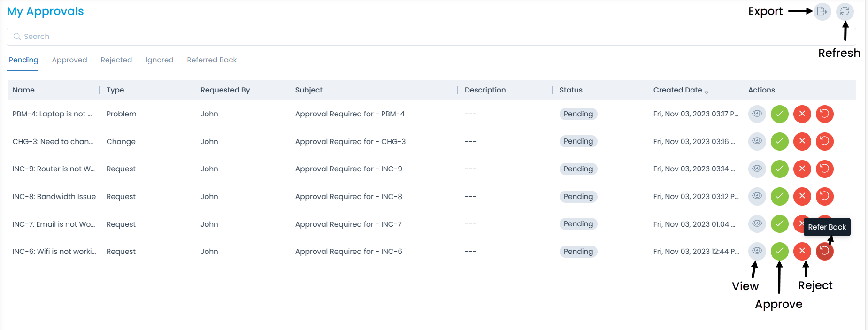The image size is (868, 330).
Task: Click the search magnifier icon
Action: [x=17, y=36]
